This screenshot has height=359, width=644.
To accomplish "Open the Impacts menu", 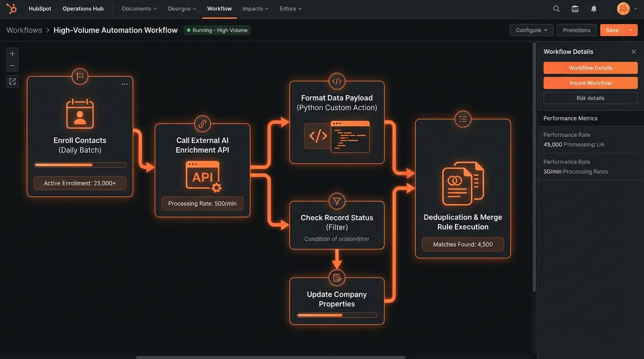I will pyautogui.click(x=256, y=9).
